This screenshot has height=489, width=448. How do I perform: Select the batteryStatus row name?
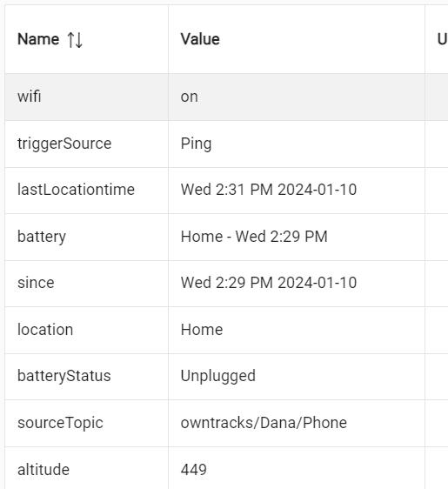[64, 376]
